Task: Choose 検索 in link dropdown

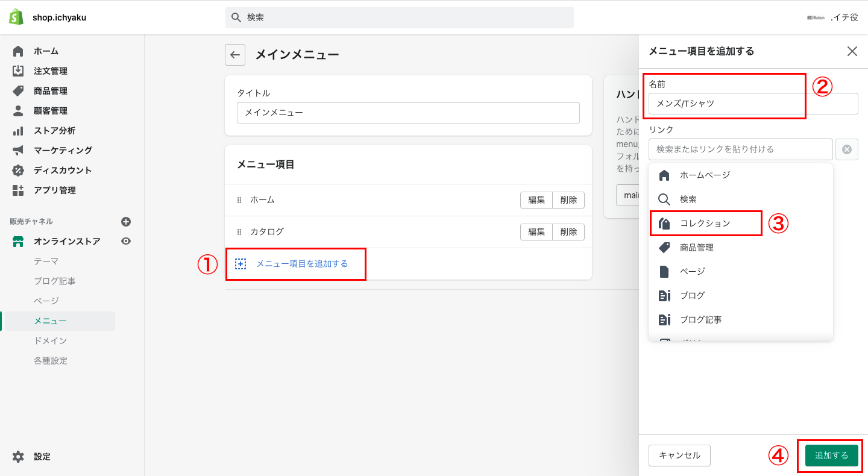Action: 741,199
